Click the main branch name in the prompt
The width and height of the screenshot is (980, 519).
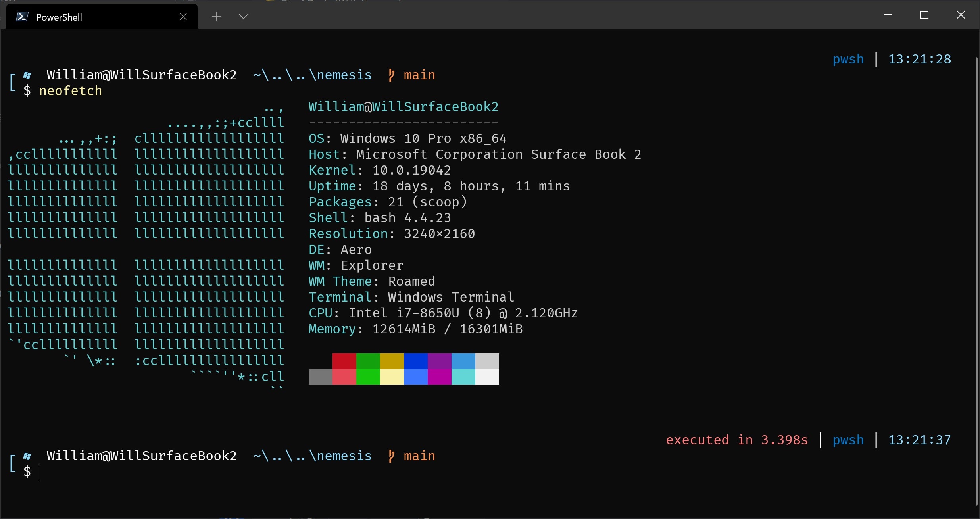419,75
